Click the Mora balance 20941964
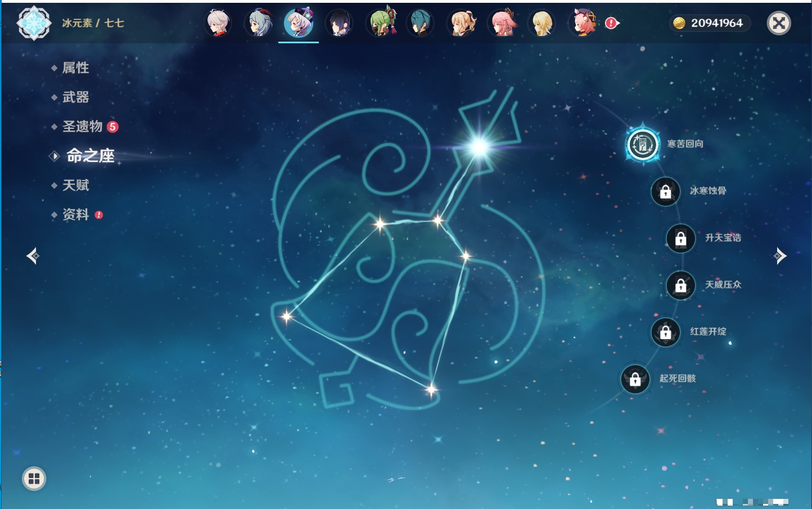This screenshot has width=812, height=509. coord(716,23)
